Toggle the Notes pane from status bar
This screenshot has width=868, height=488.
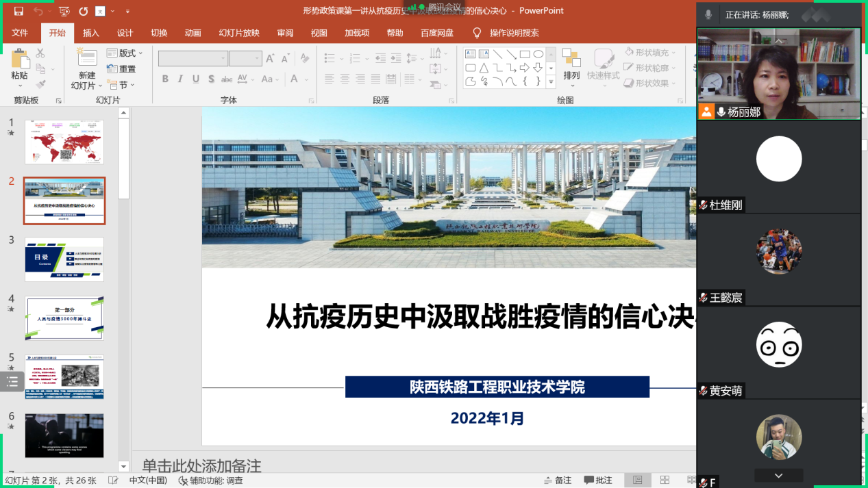557,480
